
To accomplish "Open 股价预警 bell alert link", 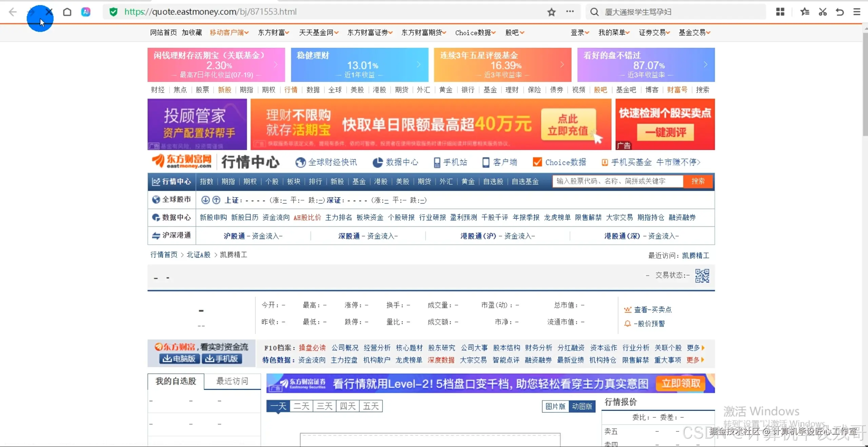I will pyautogui.click(x=645, y=323).
